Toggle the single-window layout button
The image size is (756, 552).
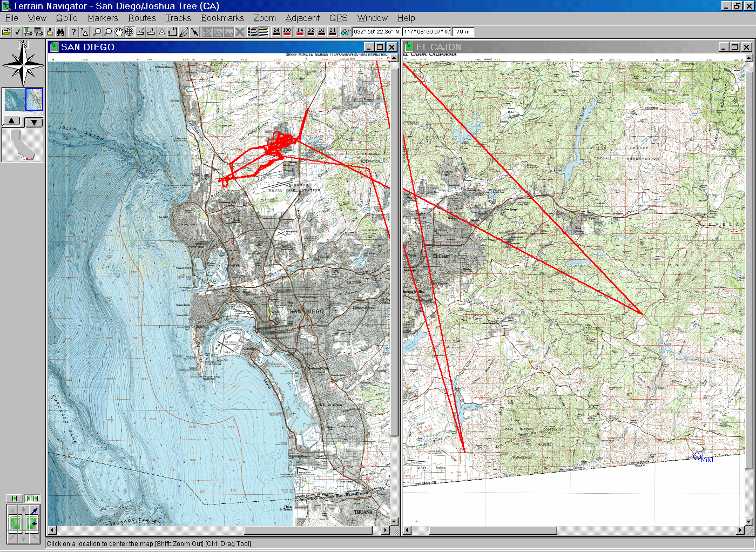[15, 498]
